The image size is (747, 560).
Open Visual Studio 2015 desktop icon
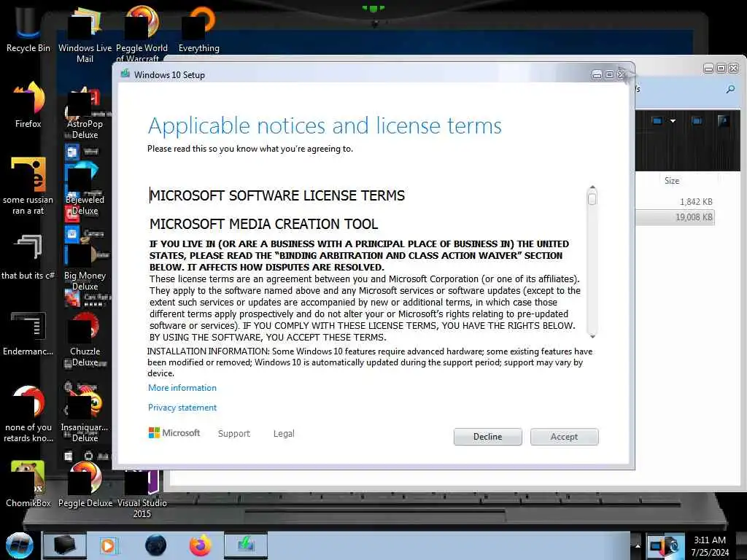tap(142, 493)
